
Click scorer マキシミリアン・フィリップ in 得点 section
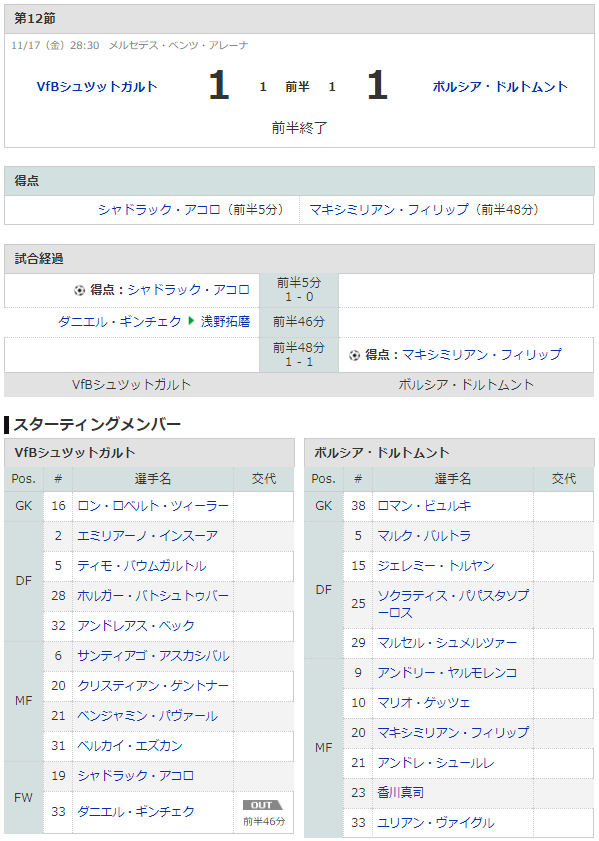389,209
